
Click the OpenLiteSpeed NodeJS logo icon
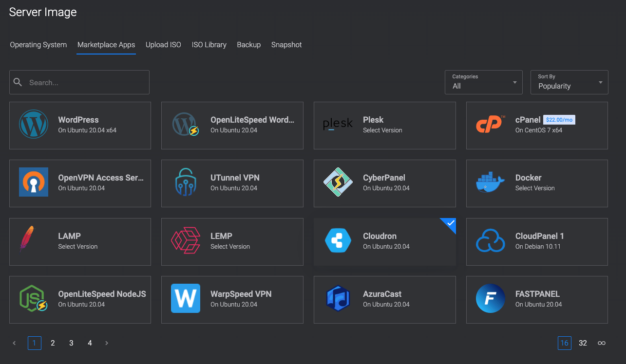click(x=34, y=298)
